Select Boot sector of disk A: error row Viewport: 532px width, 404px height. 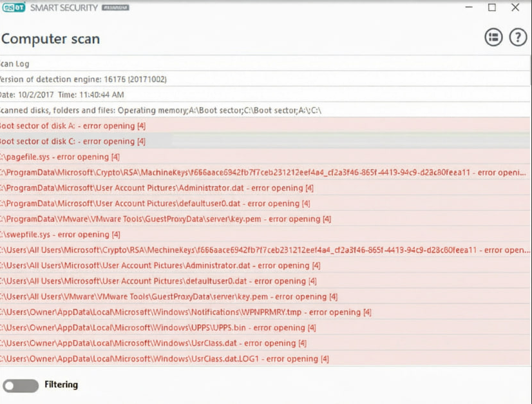[x=265, y=126]
